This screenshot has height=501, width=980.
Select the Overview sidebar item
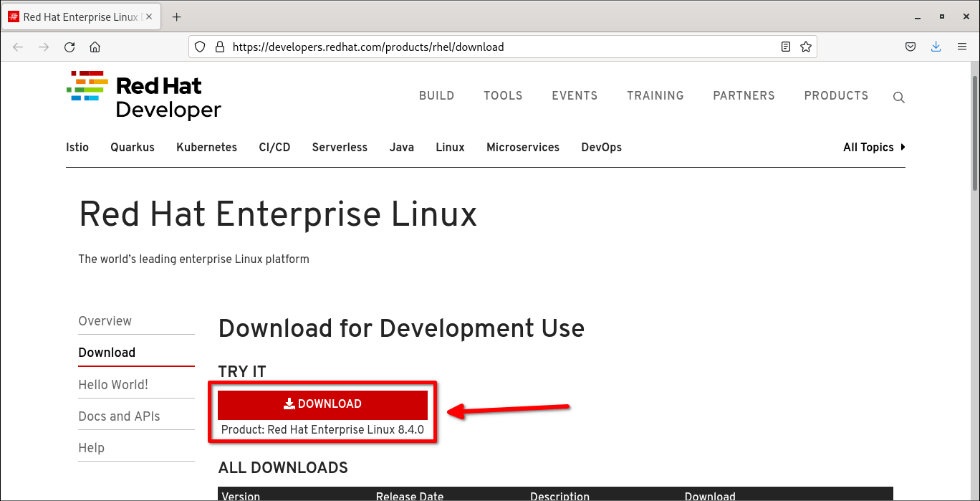[105, 321]
